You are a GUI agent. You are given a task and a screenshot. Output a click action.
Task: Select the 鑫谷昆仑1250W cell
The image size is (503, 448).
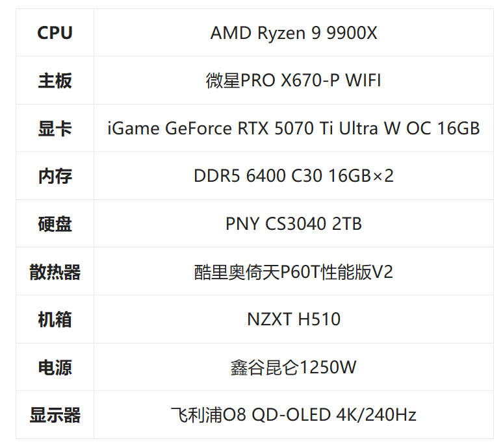tap(293, 367)
